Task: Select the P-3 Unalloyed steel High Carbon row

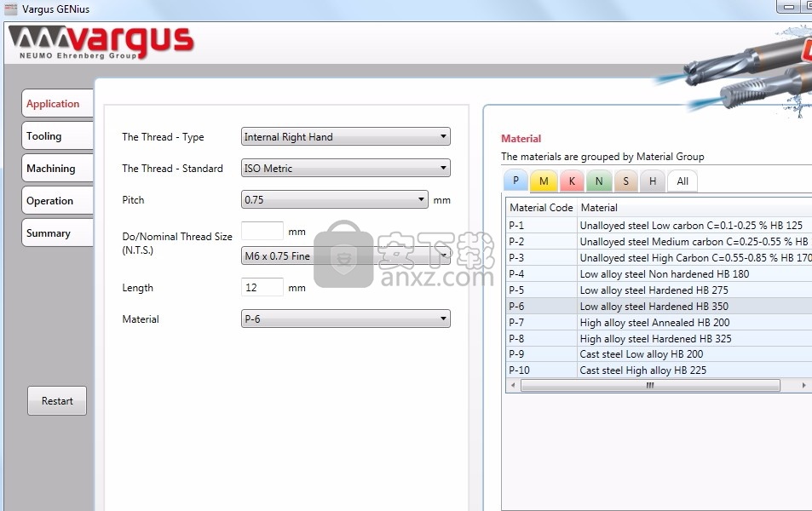Action: pos(659,257)
